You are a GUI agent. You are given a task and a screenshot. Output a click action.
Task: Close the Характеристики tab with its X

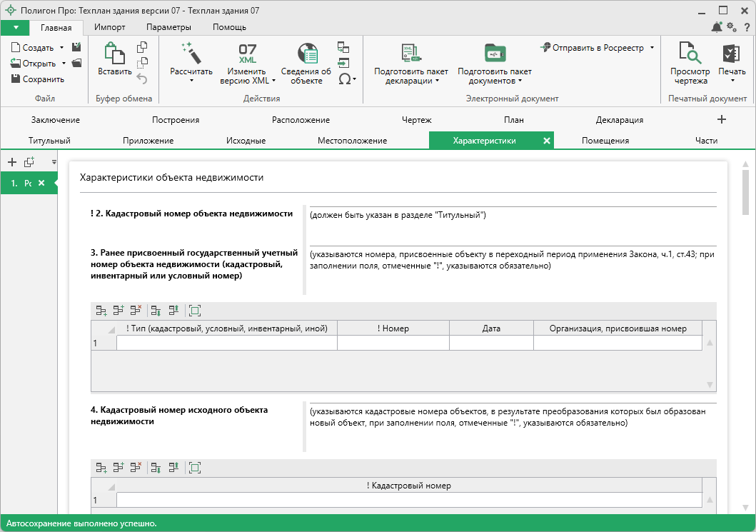[547, 141]
